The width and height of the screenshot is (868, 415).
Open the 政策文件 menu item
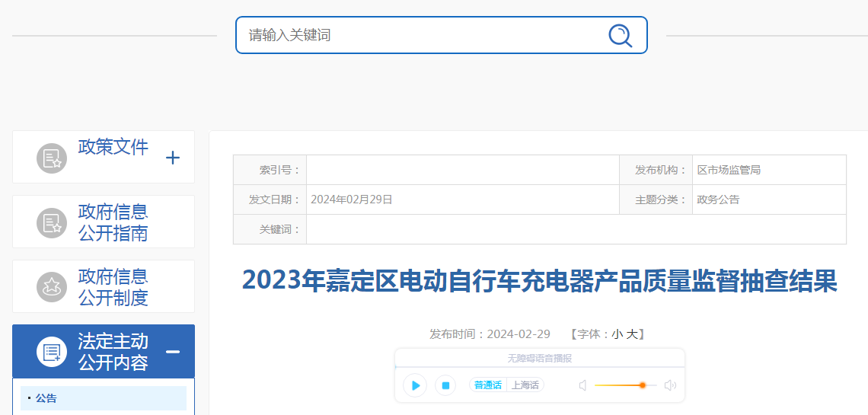(113, 147)
